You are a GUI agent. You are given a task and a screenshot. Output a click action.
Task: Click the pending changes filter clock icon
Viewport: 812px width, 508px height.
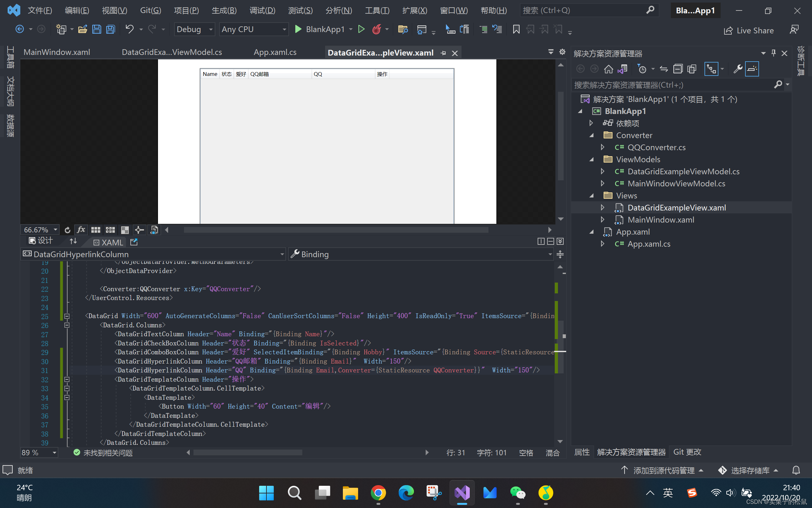642,69
